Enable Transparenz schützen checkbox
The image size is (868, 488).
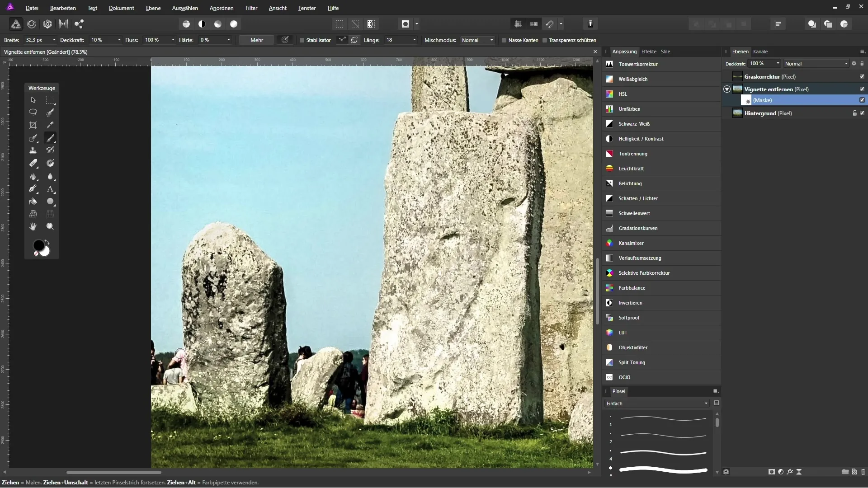click(545, 40)
